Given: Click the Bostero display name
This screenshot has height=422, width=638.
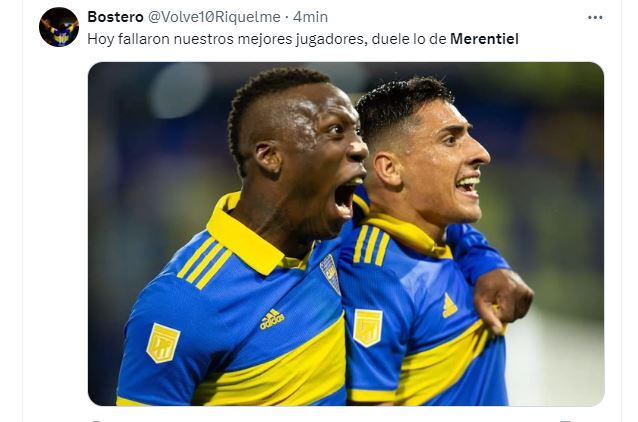Looking at the screenshot, I should coord(115,17).
